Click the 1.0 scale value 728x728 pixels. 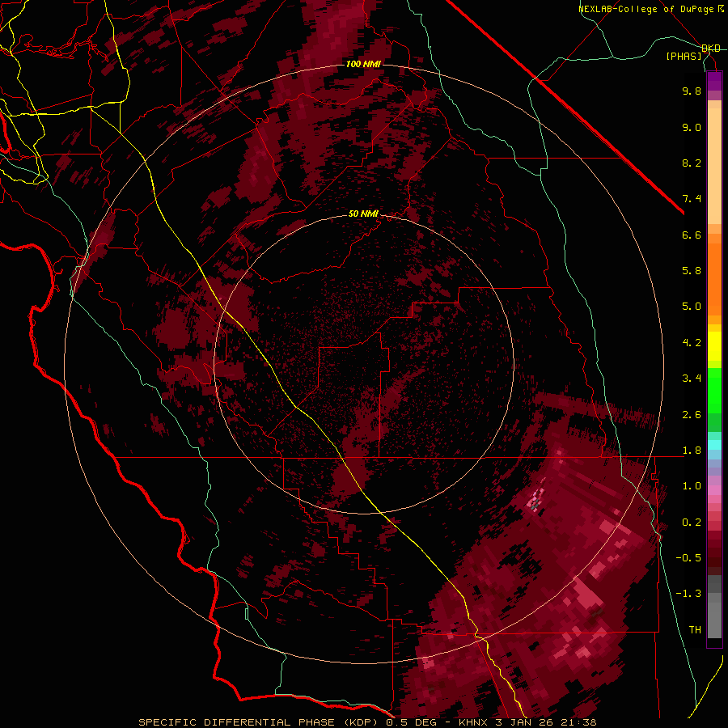click(692, 486)
